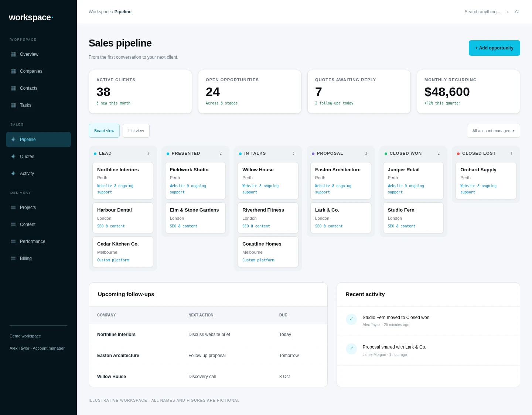Click the Content list icon

[x=13, y=224]
